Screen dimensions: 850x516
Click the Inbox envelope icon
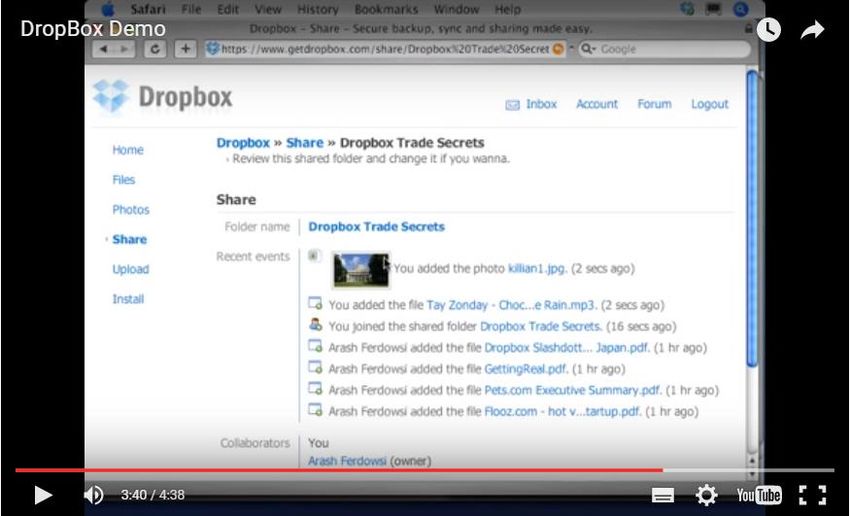tap(512, 104)
